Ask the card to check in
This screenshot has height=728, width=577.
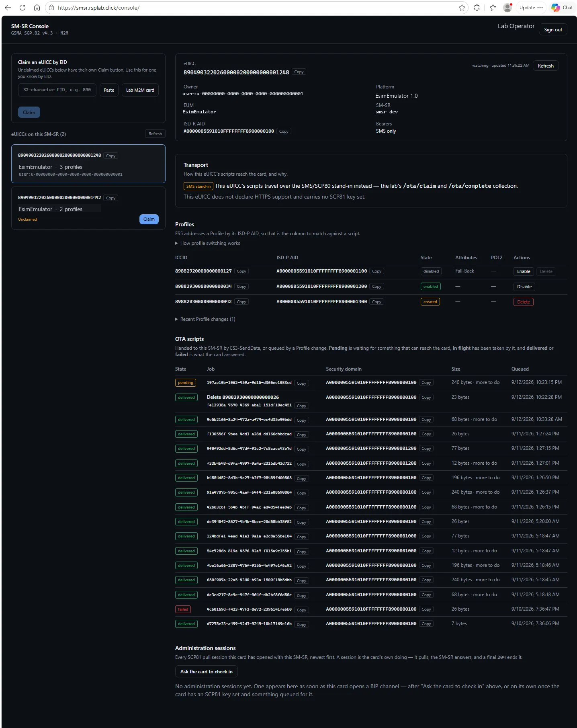click(207, 672)
